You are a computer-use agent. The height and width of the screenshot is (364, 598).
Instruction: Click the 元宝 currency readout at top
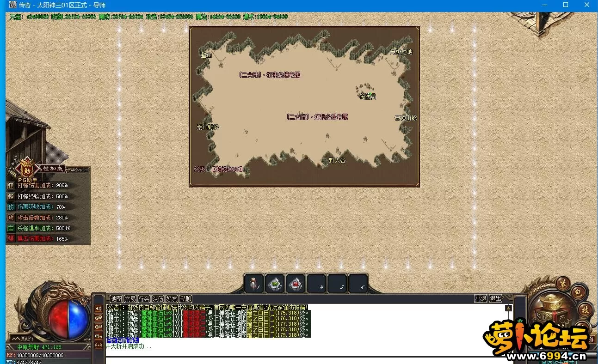pyautogui.click(x=29, y=17)
